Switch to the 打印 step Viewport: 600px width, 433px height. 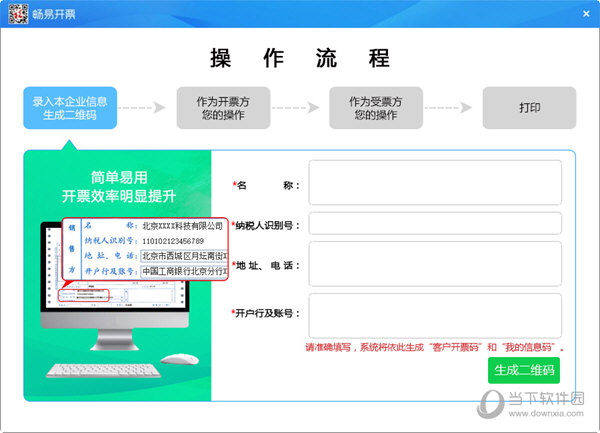pos(529,108)
